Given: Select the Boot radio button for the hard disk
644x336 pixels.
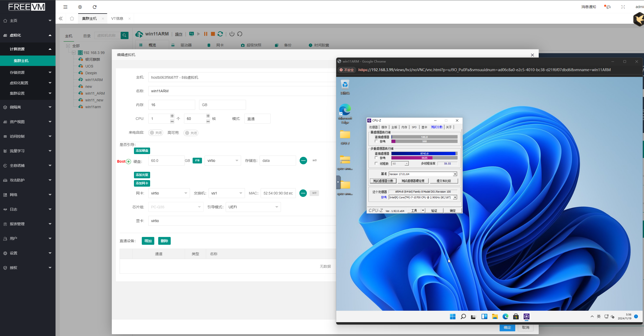Looking at the screenshot, I should click(x=128, y=162).
